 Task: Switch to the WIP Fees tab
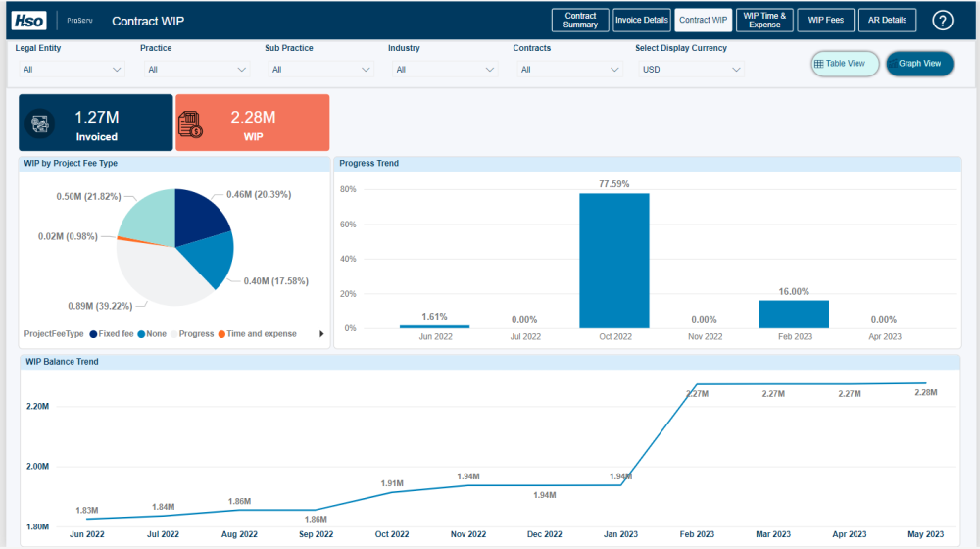click(825, 20)
